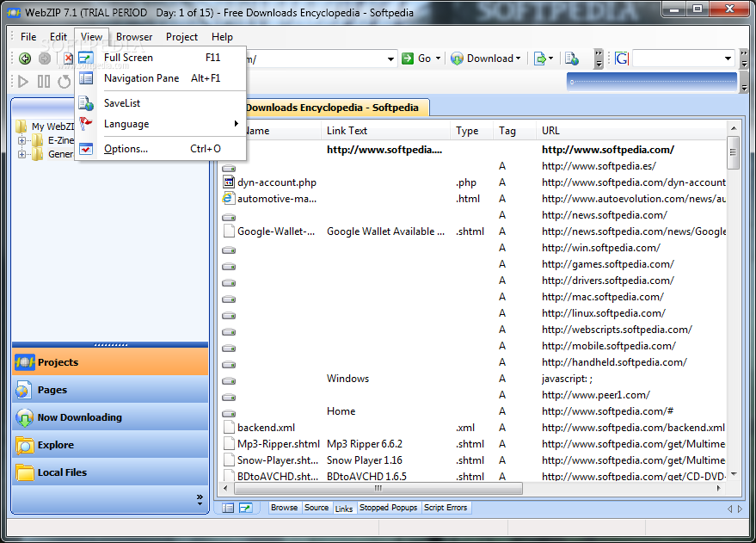Click the Play download control icon
The width and height of the screenshot is (756, 543).
[x=22, y=82]
